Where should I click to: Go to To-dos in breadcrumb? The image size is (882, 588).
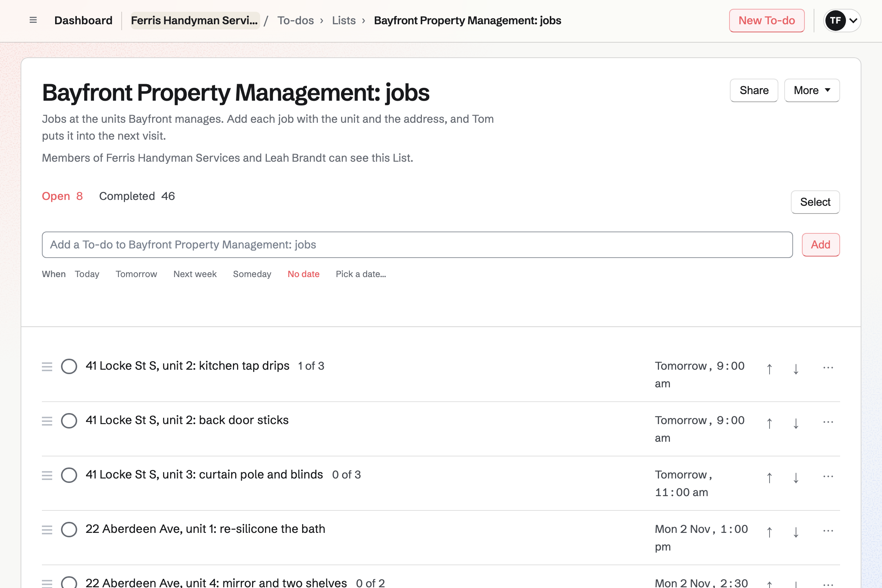tap(295, 20)
